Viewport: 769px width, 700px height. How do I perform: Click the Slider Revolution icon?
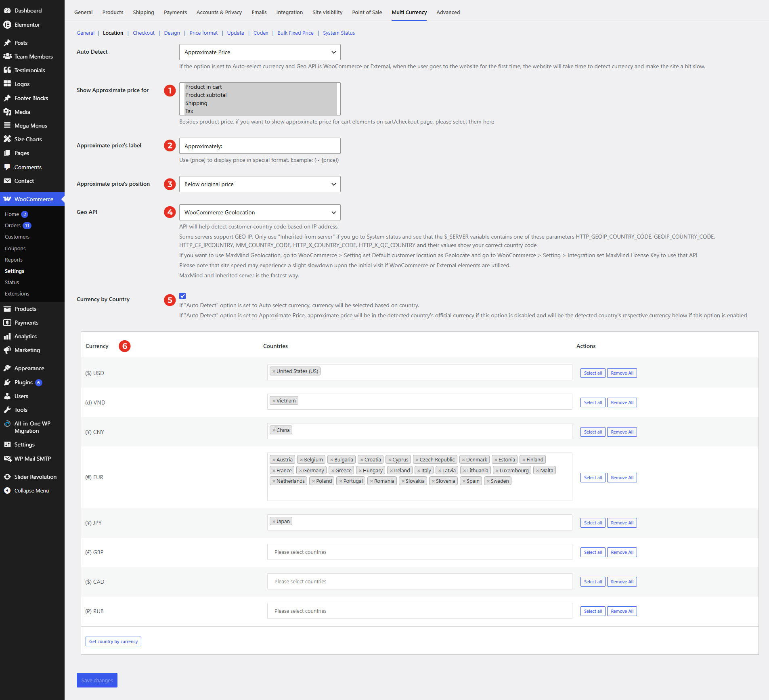(7, 477)
